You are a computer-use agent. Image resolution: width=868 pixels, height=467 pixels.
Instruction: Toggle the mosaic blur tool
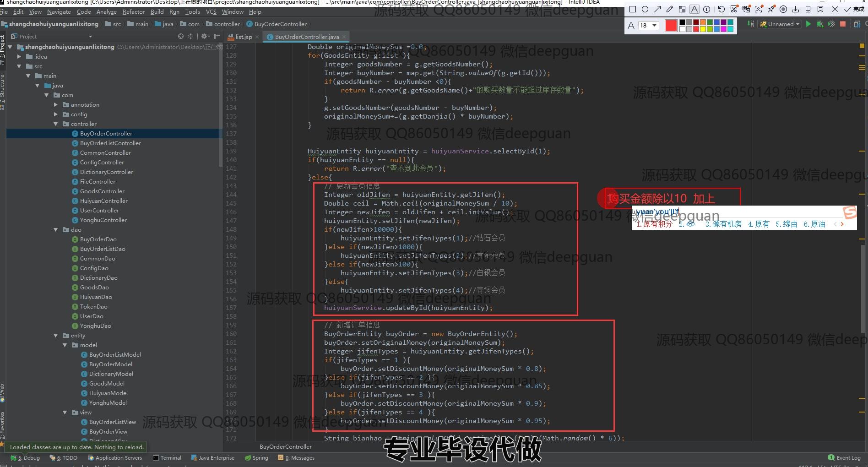(682, 9)
